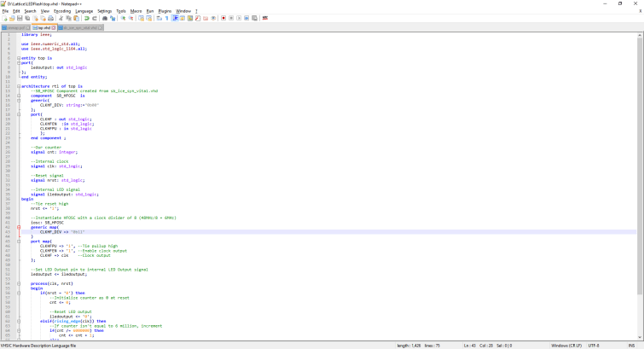Click the New file toolbar icon
Viewport: 644px width, 349px height.
4,18
